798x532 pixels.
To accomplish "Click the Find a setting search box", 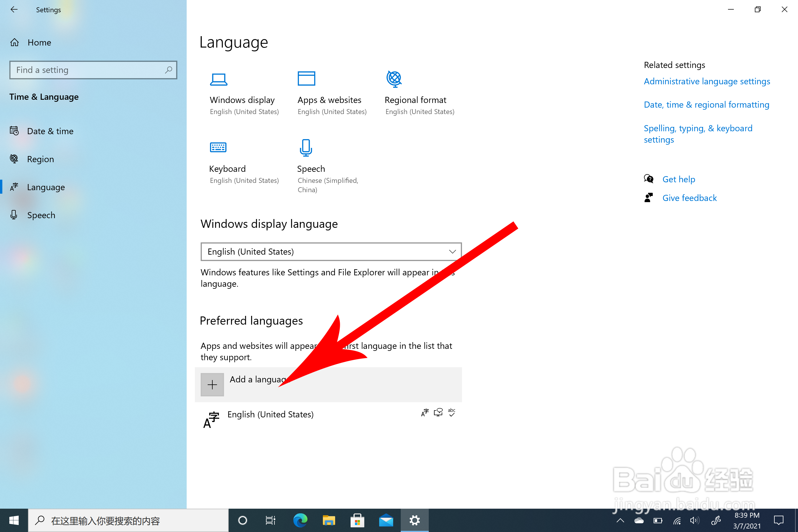I will (88, 70).
